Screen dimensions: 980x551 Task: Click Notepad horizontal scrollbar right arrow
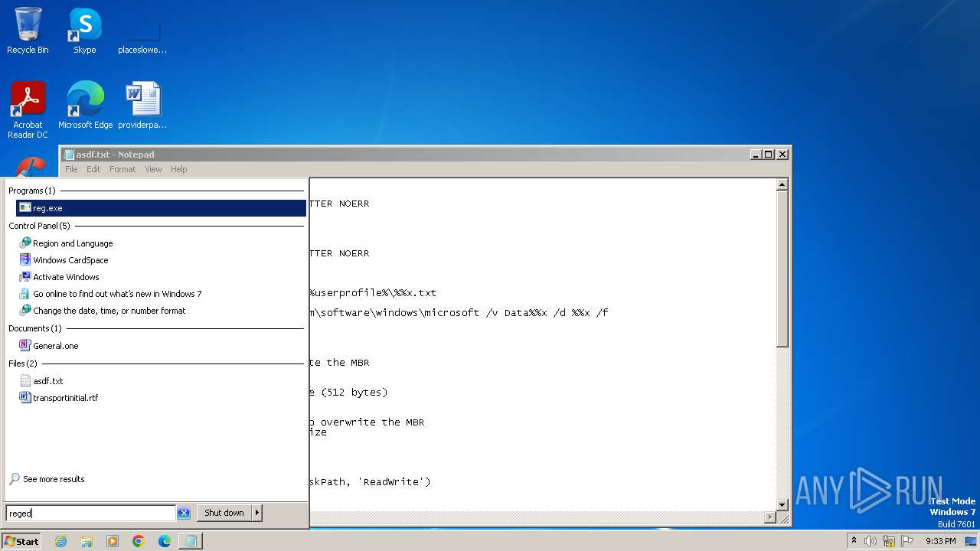point(770,518)
